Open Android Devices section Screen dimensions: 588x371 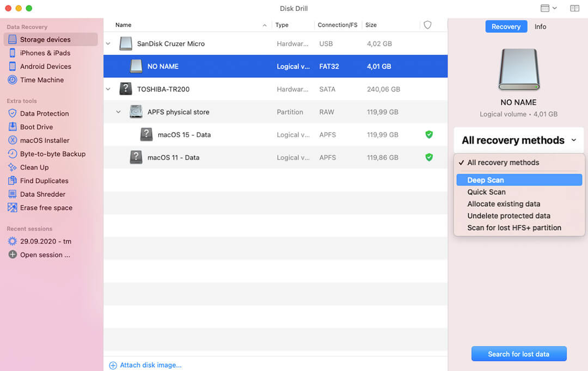[45, 66]
